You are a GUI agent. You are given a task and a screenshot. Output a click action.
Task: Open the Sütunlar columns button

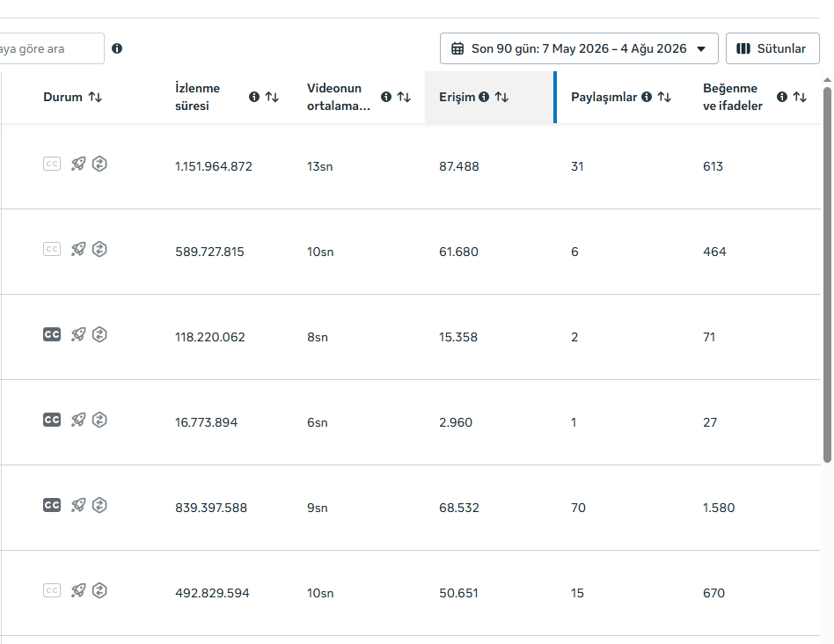(772, 48)
